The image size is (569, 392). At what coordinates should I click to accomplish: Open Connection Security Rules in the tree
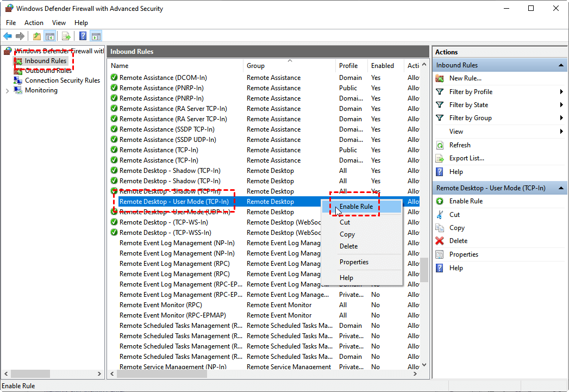(62, 80)
